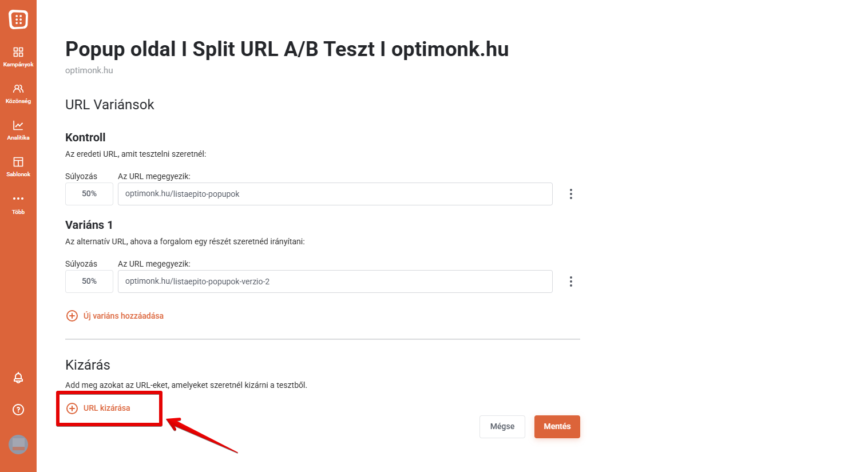868x472 pixels.
Task: Open the notifications bell icon
Action: coord(18,378)
